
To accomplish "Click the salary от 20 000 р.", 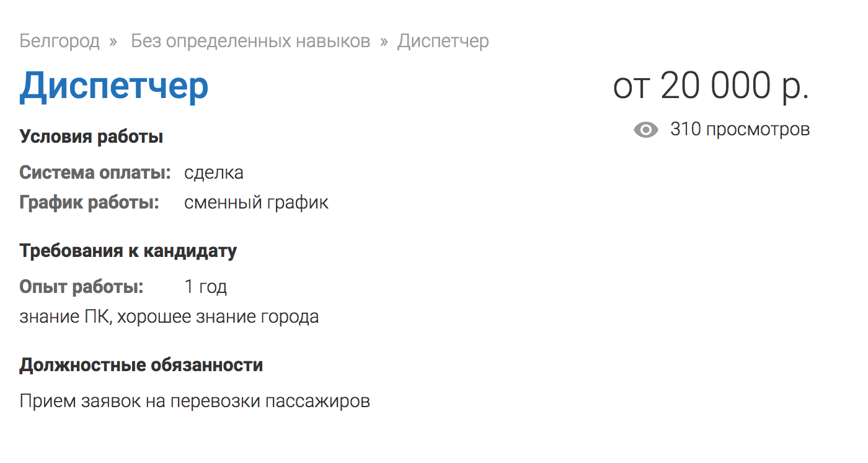I will point(711,86).
